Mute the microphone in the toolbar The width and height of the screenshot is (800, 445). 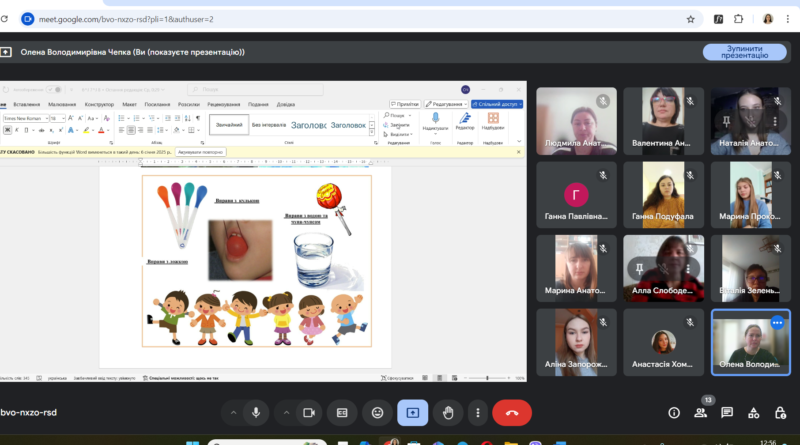(256, 413)
